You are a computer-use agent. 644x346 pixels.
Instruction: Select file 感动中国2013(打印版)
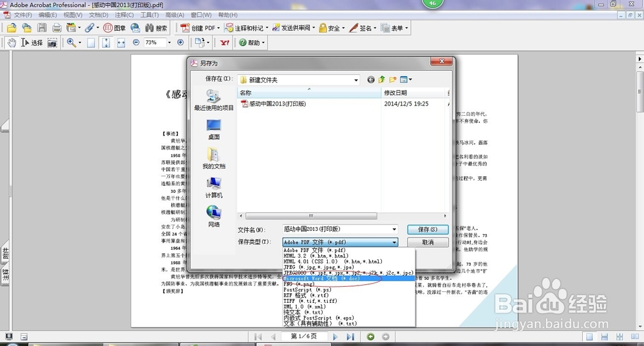(274, 104)
